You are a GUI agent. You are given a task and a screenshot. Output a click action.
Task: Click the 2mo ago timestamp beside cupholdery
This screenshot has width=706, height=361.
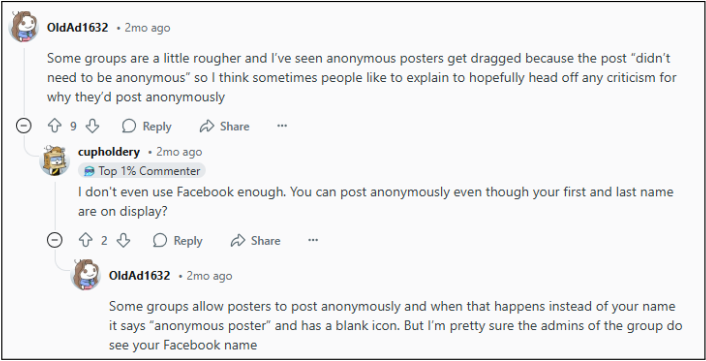(x=179, y=152)
